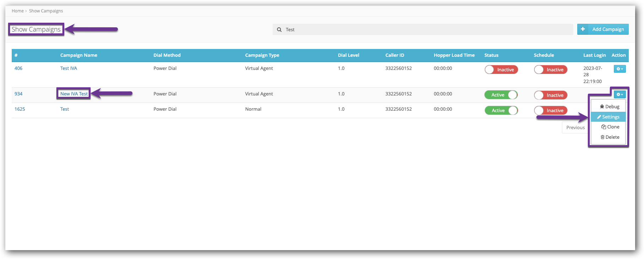The image size is (644, 259).
Task: Collapse gear action menu for campaign 934
Action: tap(620, 94)
